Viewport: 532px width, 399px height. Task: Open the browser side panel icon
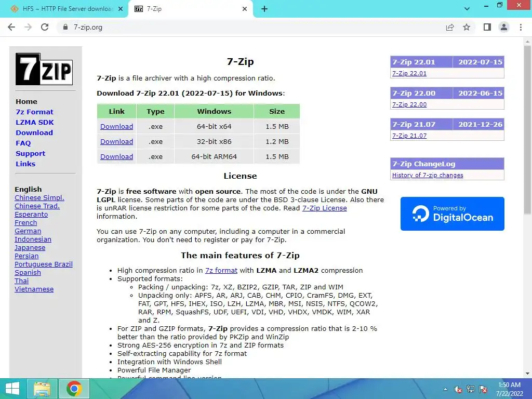coord(487,27)
